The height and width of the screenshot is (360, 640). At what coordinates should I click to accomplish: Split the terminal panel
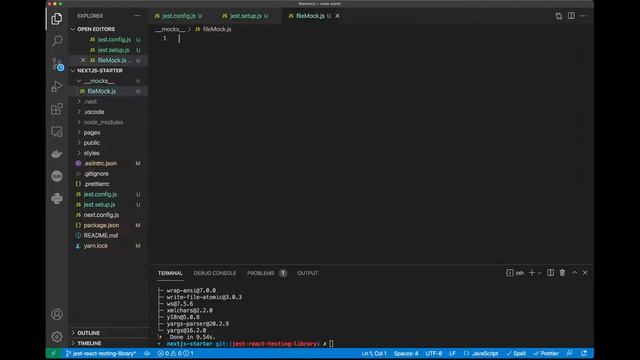(x=550, y=273)
